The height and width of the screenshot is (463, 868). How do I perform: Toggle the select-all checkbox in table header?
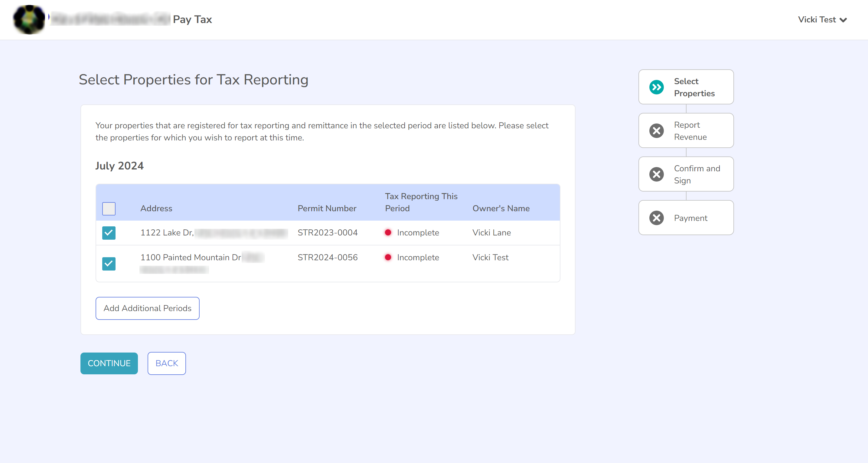(109, 209)
